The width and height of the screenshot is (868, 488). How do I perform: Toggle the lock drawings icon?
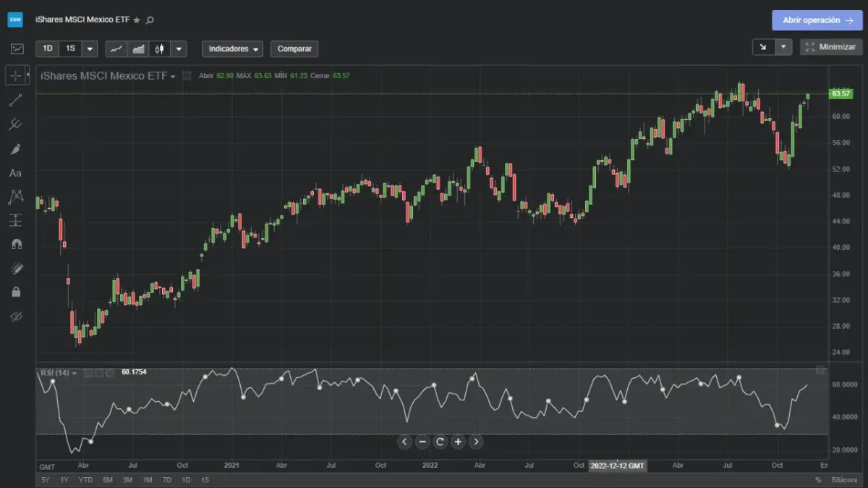[x=16, y=292]
